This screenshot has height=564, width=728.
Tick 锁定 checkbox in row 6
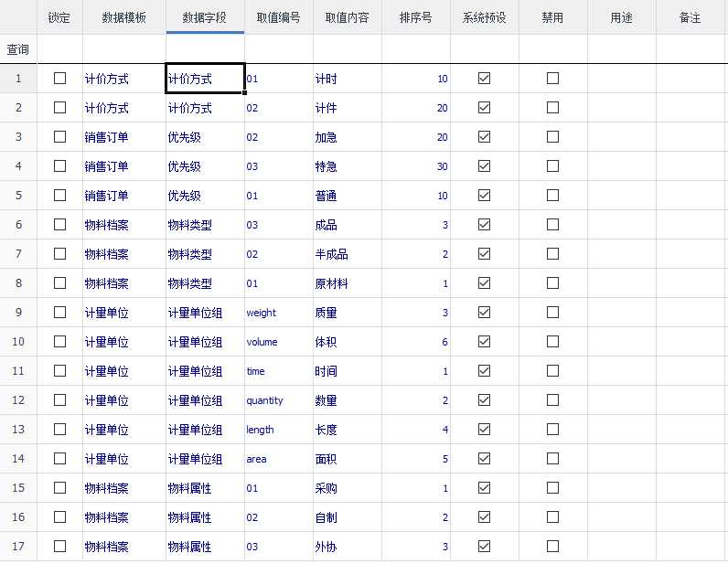tap(59, 224)
